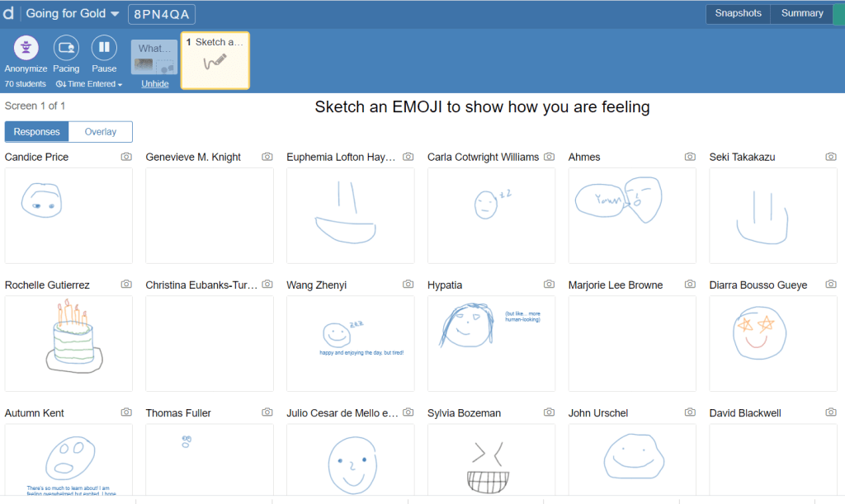Switch to Overlay view
Viewport: 845px width, 504px height.
tap(100, 132)
